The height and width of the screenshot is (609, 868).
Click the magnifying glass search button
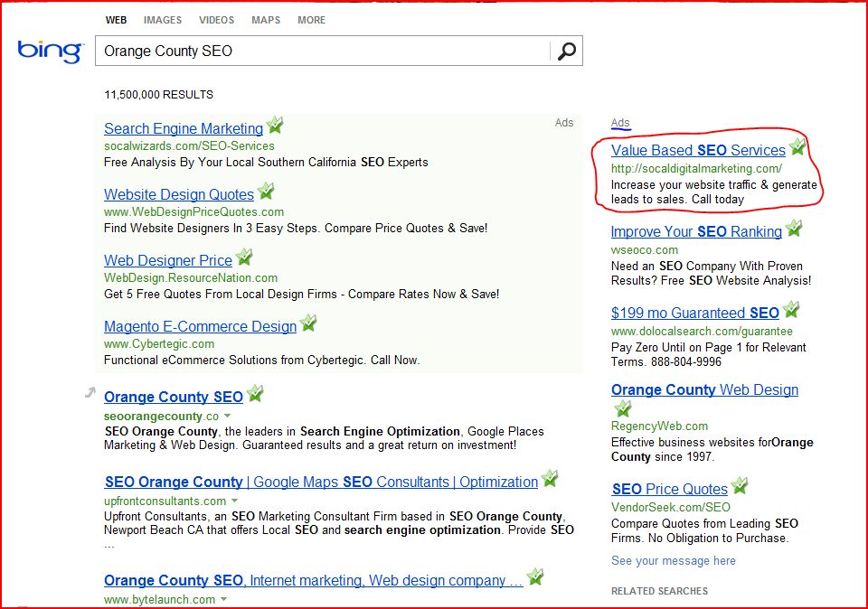click(x=566, y=51)
